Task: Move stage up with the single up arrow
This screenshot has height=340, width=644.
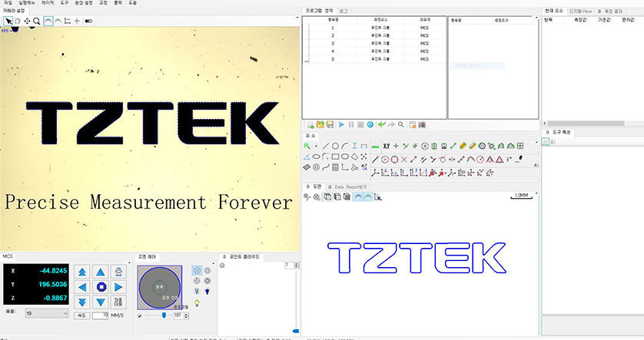Action: [101, 272]
